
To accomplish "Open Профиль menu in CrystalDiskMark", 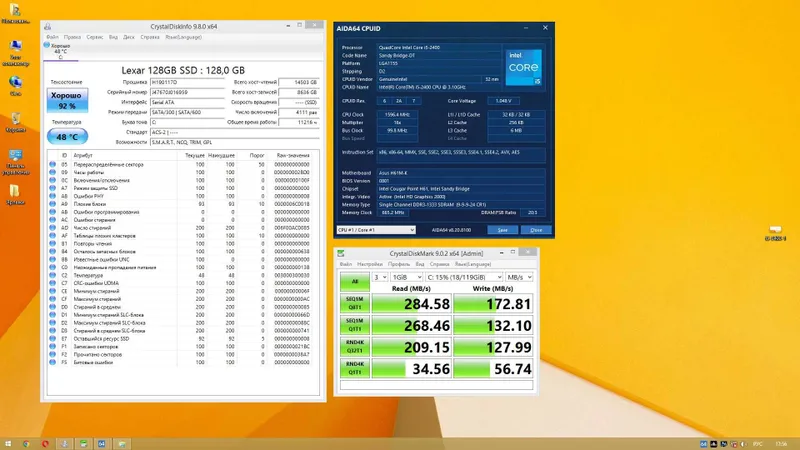I will point(399,264).
